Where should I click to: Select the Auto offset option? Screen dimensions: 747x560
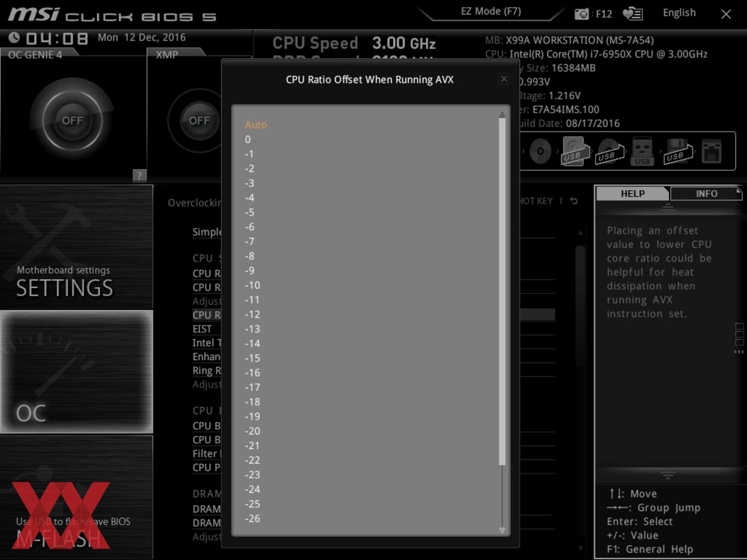[x=255, y=125]
